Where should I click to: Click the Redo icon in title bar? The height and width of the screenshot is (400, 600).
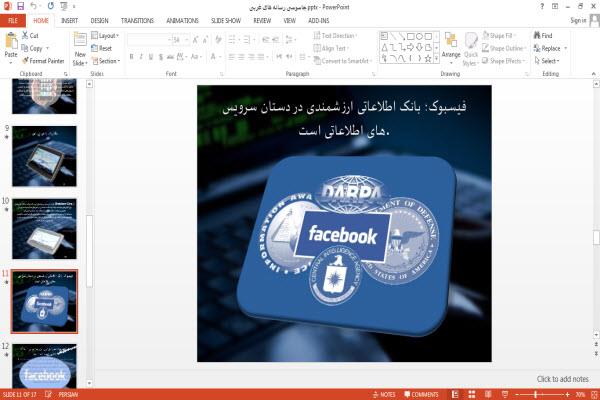pyautogui.click(x=51, y=6)
